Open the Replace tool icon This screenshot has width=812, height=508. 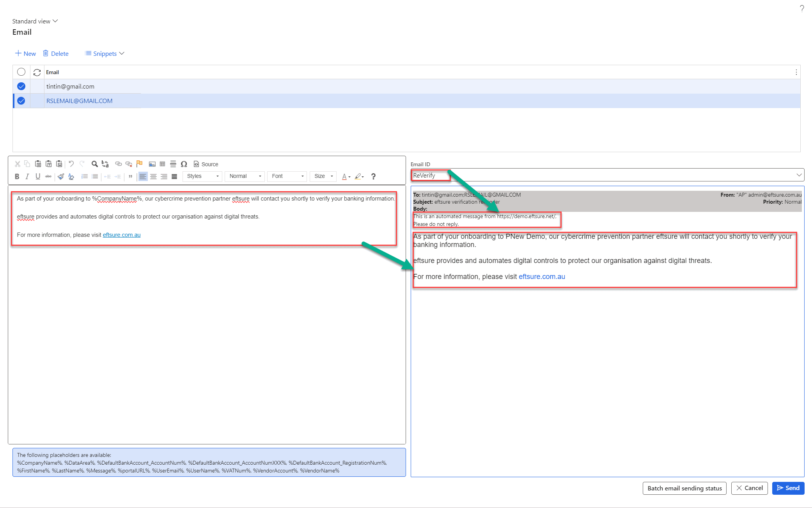(105, 164)
